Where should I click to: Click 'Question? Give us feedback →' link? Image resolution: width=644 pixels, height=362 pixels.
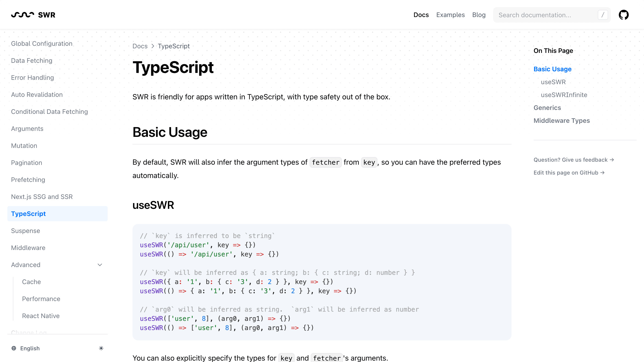coord(574,159)
